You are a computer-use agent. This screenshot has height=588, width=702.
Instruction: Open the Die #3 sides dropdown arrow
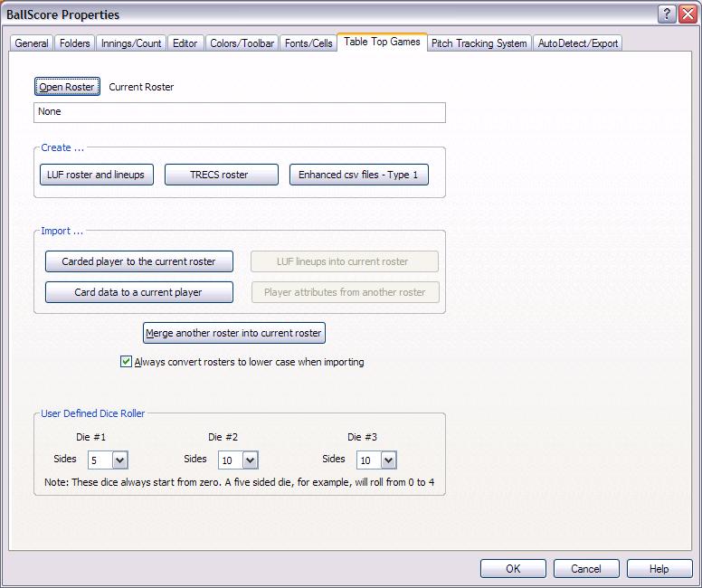(389, 460)
